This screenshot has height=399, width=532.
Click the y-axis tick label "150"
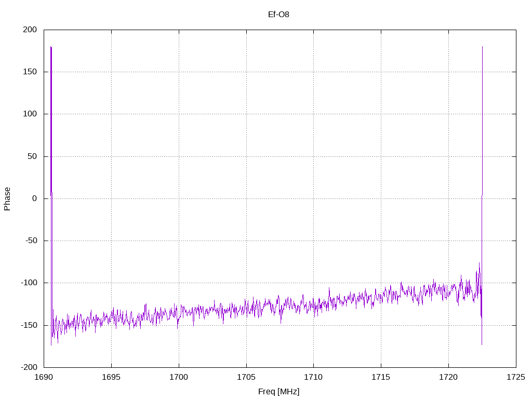pos(30,72)
